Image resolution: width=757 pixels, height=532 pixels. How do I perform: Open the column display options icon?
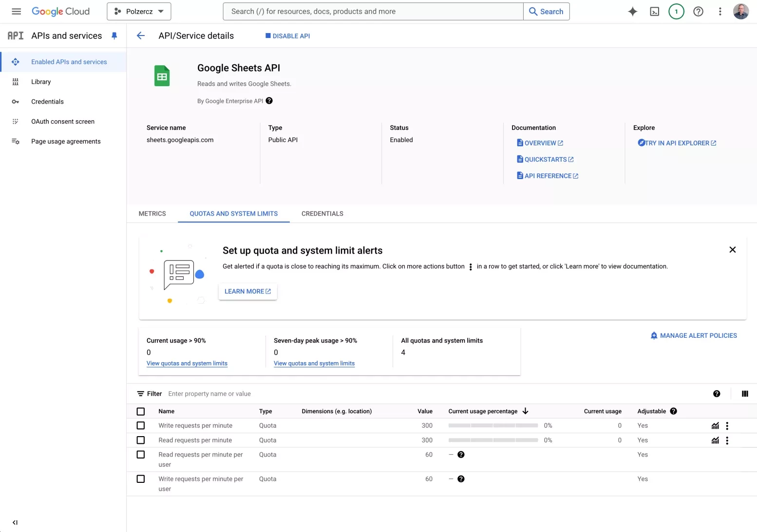745,394
